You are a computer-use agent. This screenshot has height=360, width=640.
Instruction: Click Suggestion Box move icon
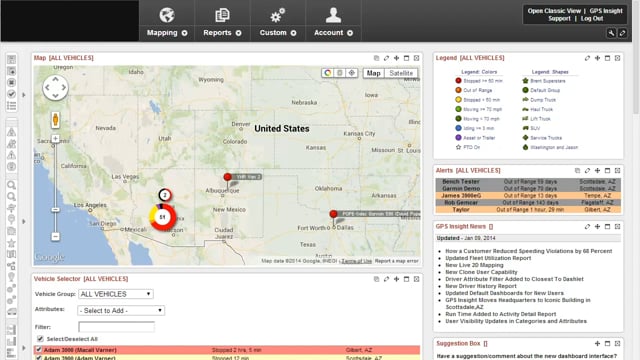pyautogui.click(x=597, y=344)
